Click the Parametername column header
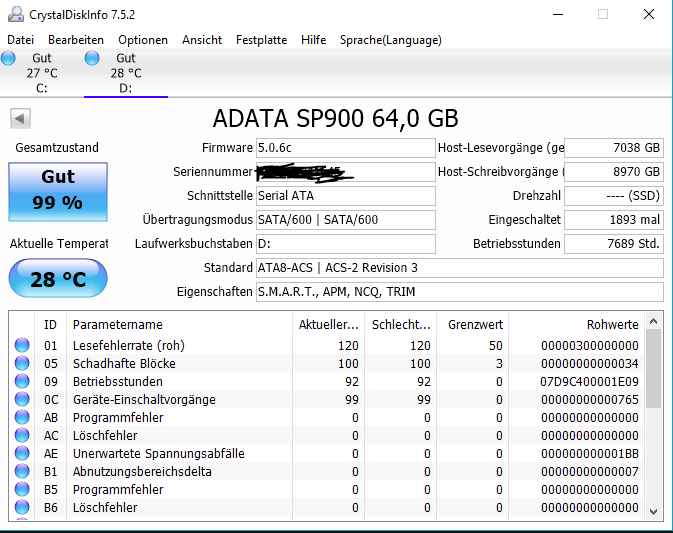 [x=179, y=324]
